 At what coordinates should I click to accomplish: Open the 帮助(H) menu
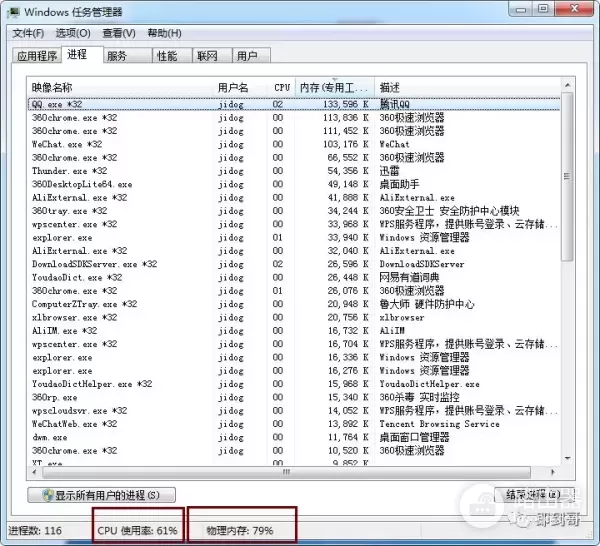[164, 33]
